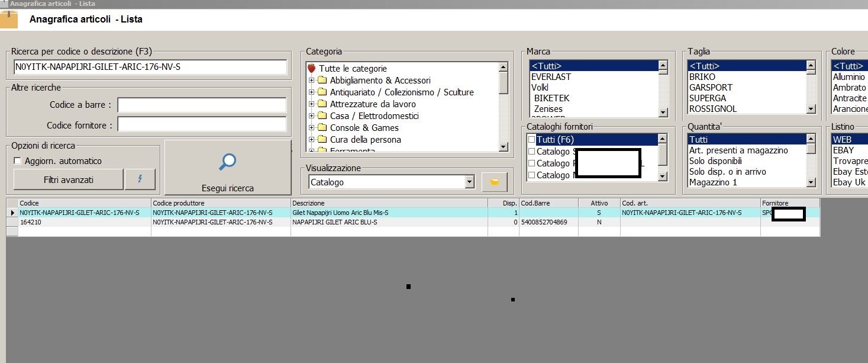The width and height of the screenshot is (868, 363).
Task: Expand the Casa / Elettrodomestici node
Action: [311, 116]
